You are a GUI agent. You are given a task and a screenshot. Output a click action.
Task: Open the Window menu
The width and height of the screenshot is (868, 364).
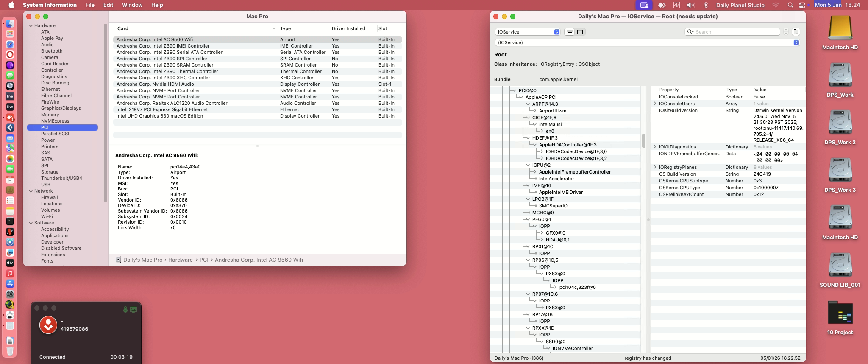click(132, 5)
